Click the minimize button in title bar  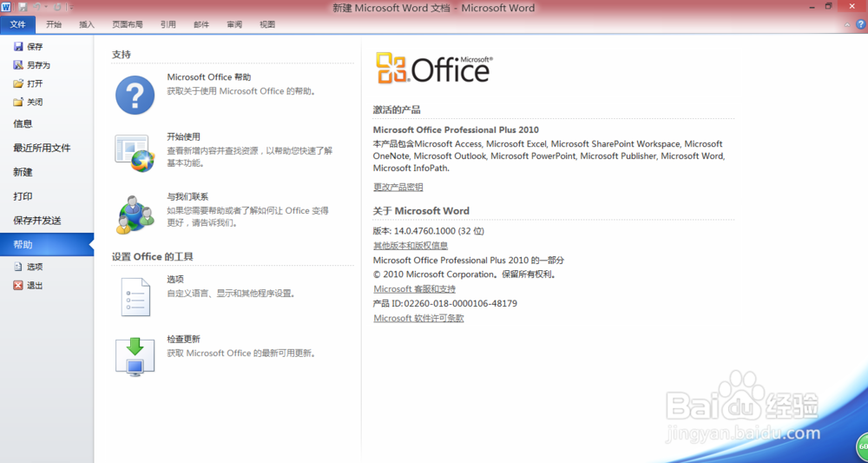[x=811, y=6]
